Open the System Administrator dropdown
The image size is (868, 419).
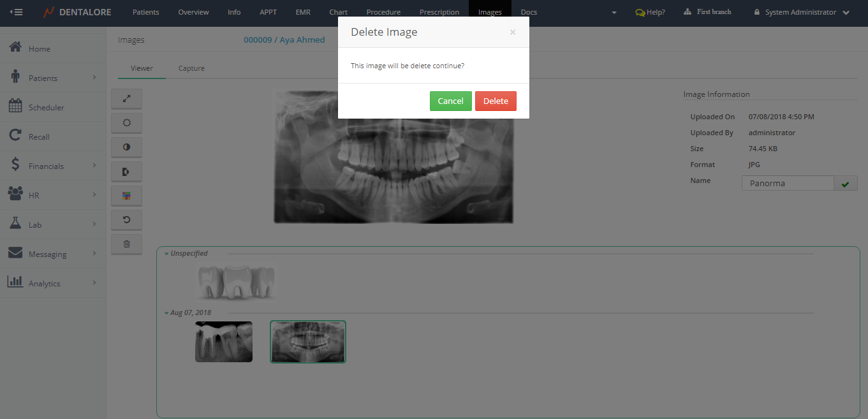tap(801, 12)
